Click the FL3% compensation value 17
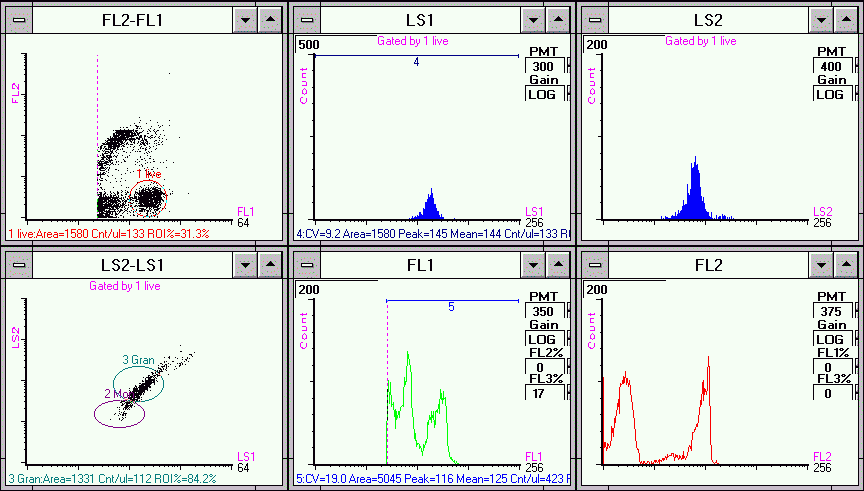864x491 pixels. (544, 393)
